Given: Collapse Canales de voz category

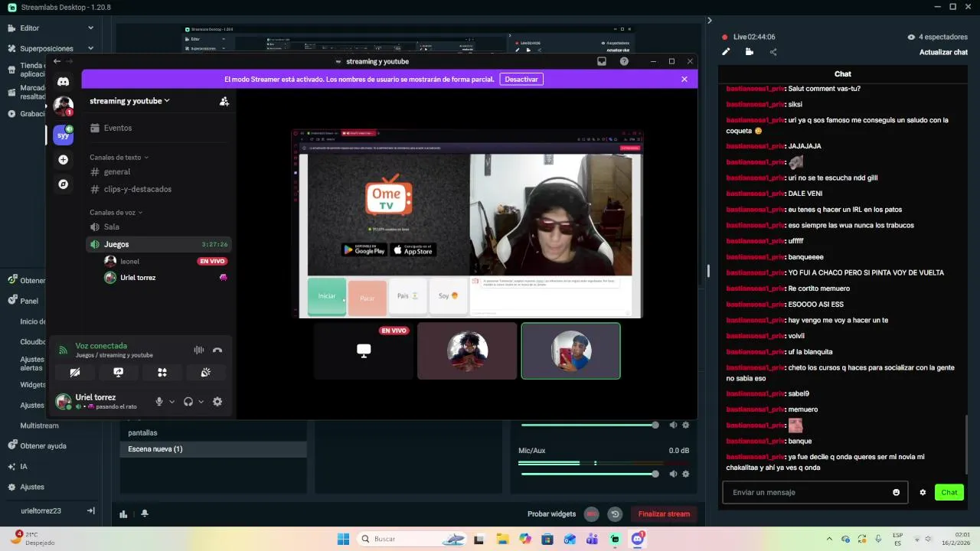Looking at the screenshot, I should point(116,213).
